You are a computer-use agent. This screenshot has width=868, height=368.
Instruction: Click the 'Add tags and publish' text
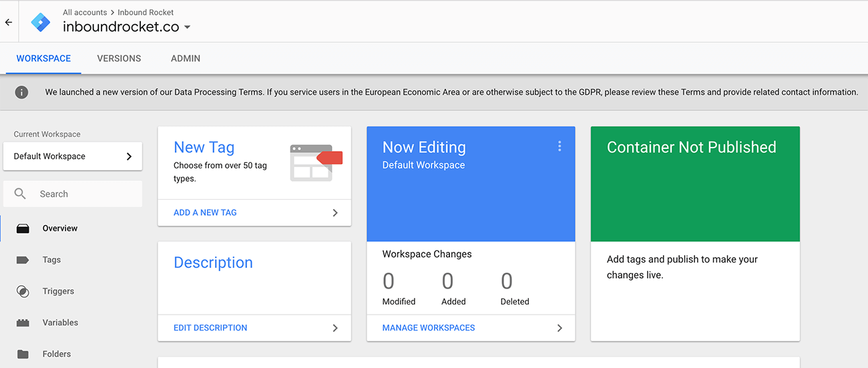[x=682, y=267]
